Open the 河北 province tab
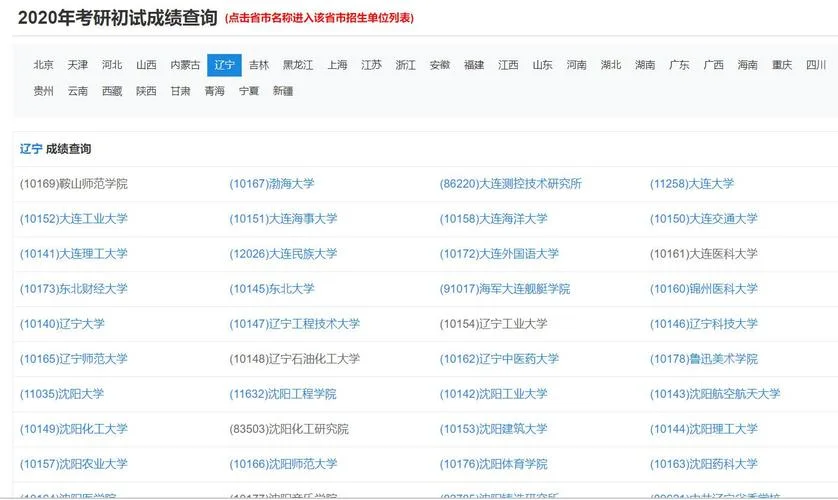This screenshot has height=500, width=838. tap(112, 65)
